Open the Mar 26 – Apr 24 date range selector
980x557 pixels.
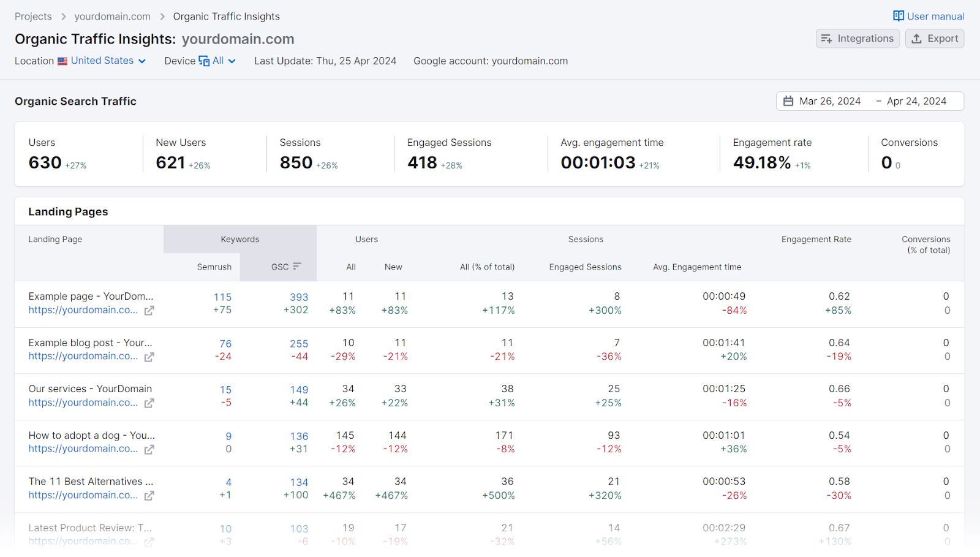coord(870,100)
